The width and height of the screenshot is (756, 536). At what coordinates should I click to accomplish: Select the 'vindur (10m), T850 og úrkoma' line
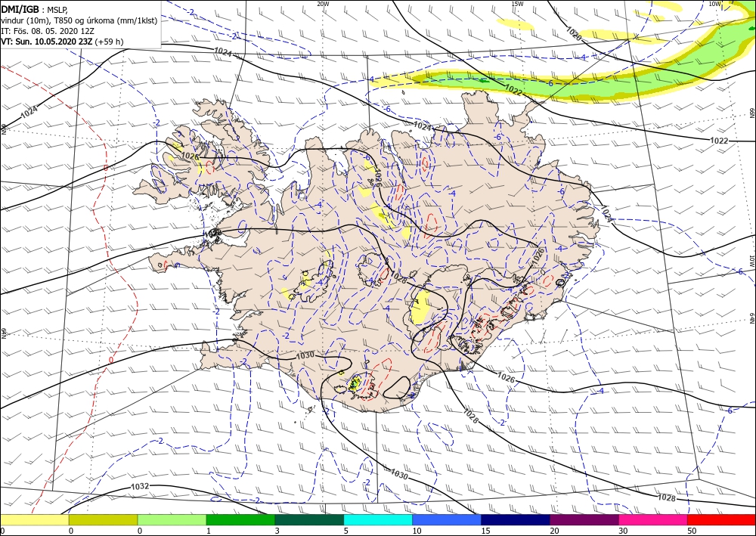point(79,20)
